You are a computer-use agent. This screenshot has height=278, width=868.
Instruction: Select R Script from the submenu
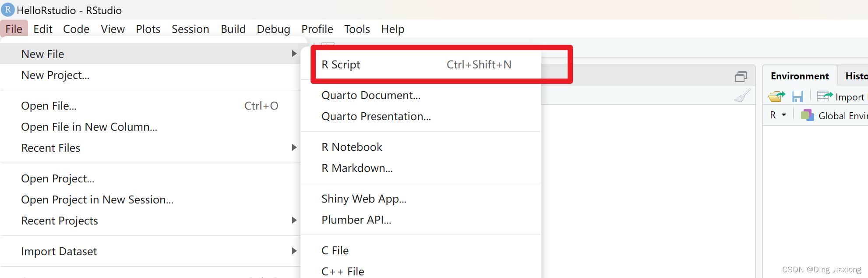[x=341, y=65]
